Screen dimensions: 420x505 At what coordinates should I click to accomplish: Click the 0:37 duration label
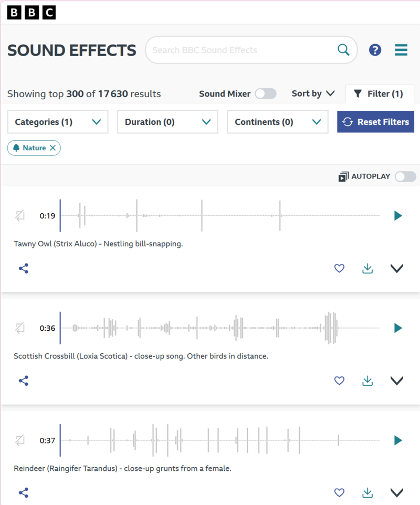(47, 440)
